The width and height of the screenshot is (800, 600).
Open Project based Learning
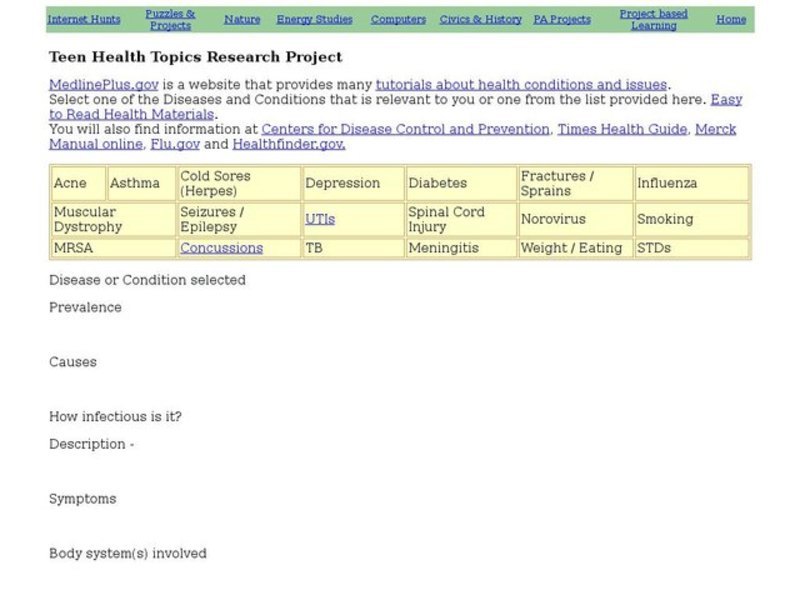tap(654, 18)
